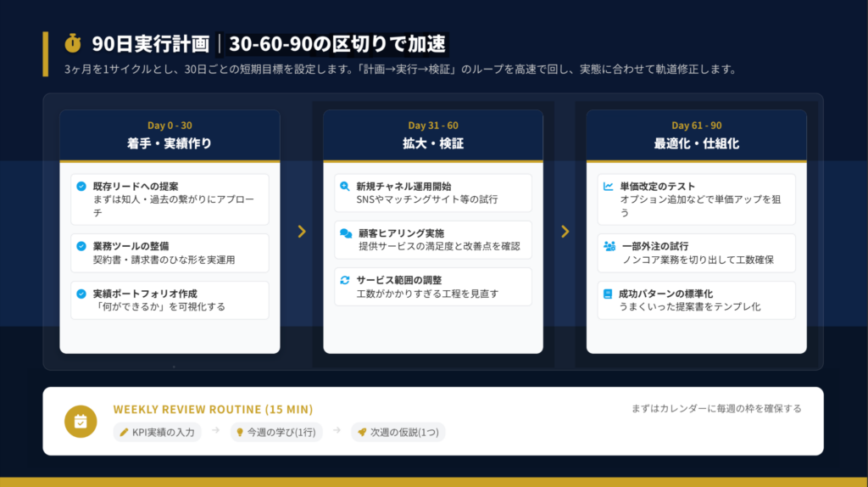Click the gold calendar-check circle icon
The height and width of the screenshot is (487, 868).
tap(81, 421)
